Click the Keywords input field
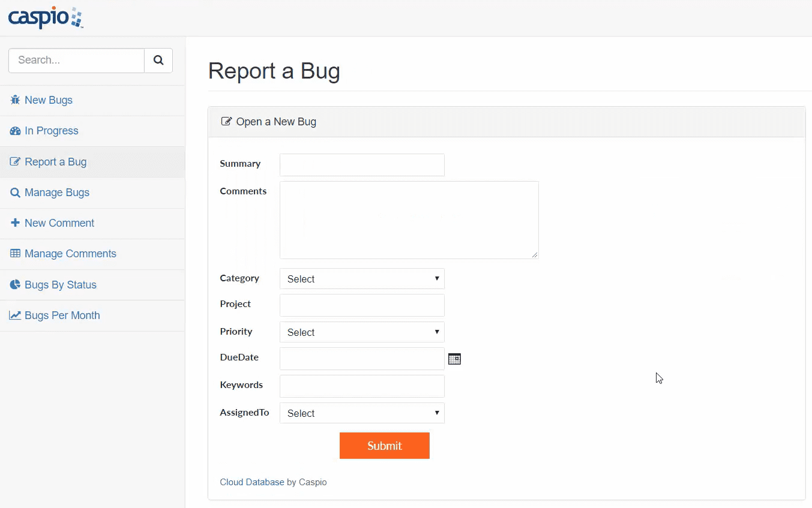This screenshot has height=508, width=812. (362, 386)
